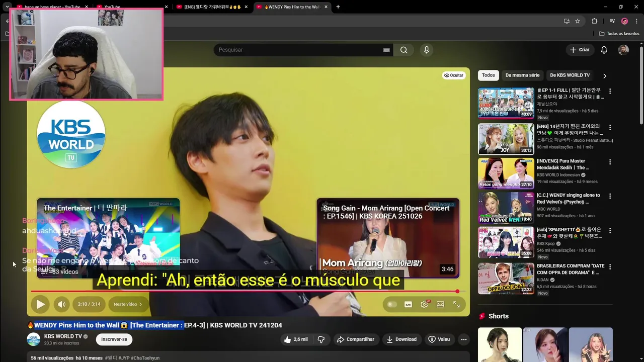Expand the 'Neste vídeo' chapters chip

pyautogui.click(x=128, y=304)
